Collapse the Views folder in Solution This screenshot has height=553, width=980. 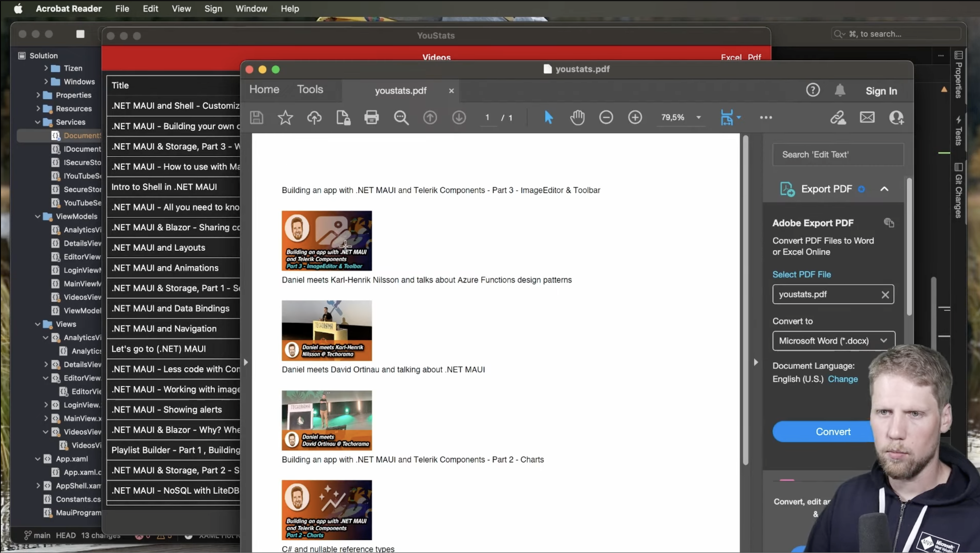(x=38, y=324)
